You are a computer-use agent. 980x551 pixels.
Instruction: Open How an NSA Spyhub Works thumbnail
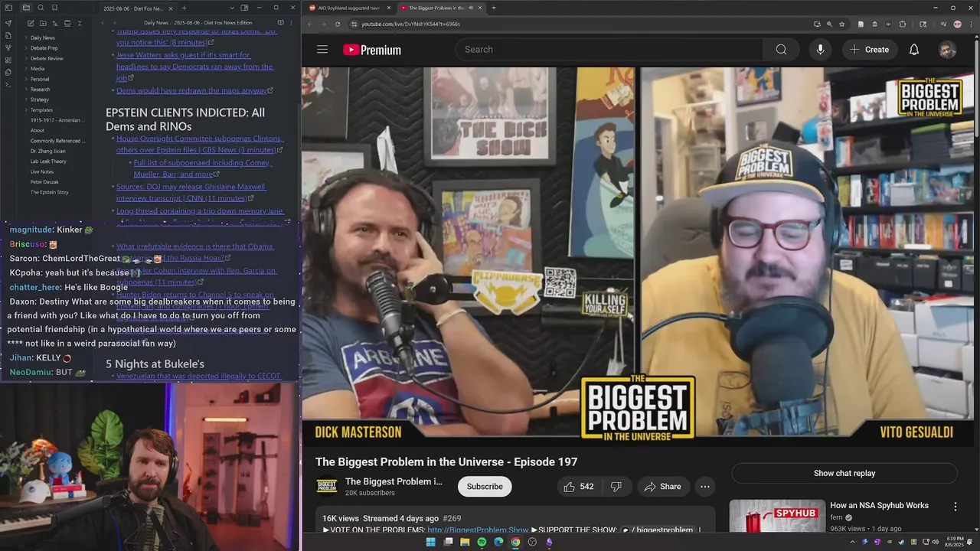[x=777, y=516]
